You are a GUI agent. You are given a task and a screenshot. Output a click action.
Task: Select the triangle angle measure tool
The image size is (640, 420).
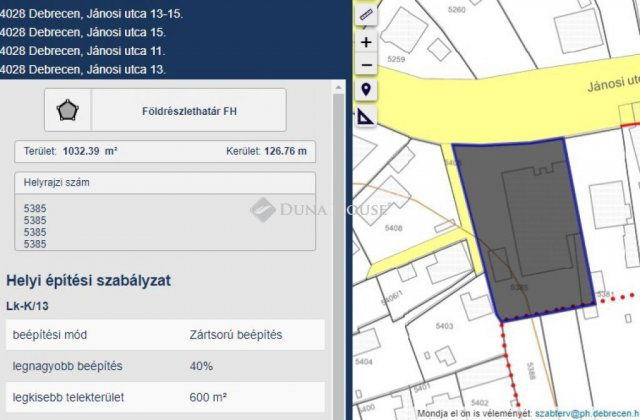click(x=366, y=116)
